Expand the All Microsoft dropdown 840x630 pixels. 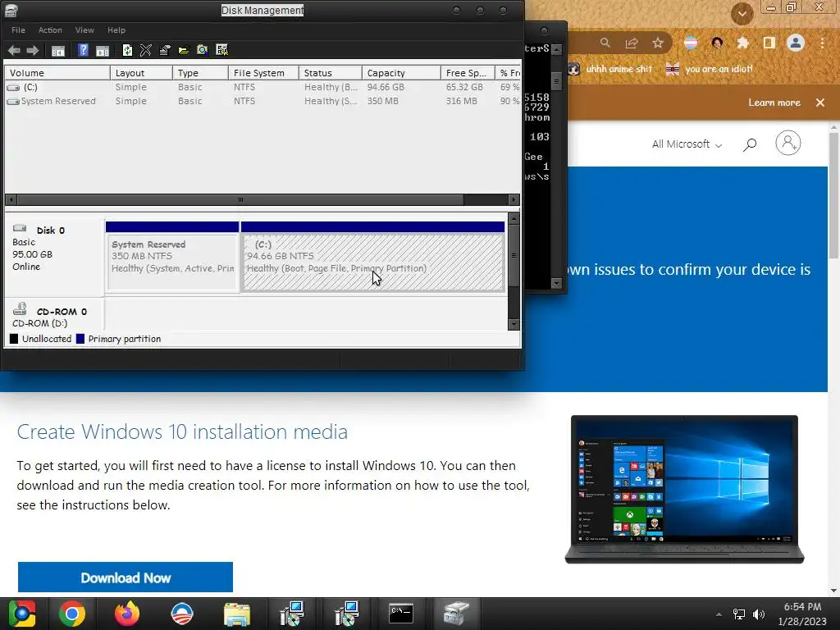point(687,144)
